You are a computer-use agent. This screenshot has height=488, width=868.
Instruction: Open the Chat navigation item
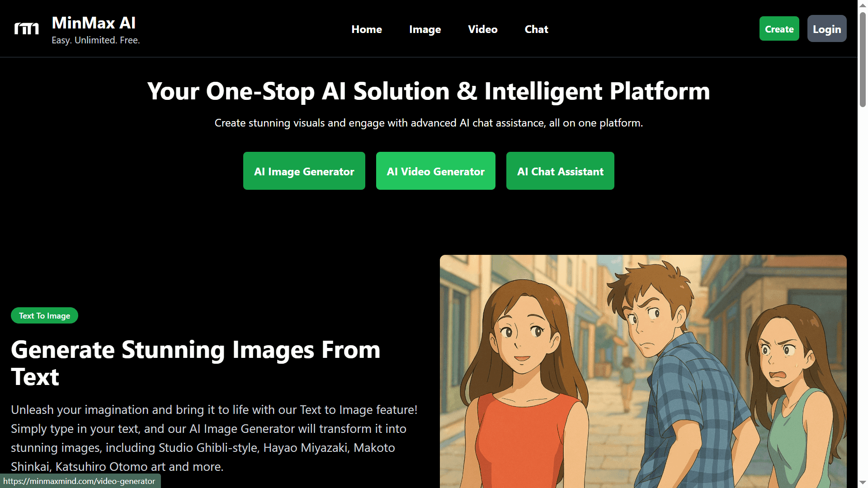pyautogui.click(x=536, y=29)
